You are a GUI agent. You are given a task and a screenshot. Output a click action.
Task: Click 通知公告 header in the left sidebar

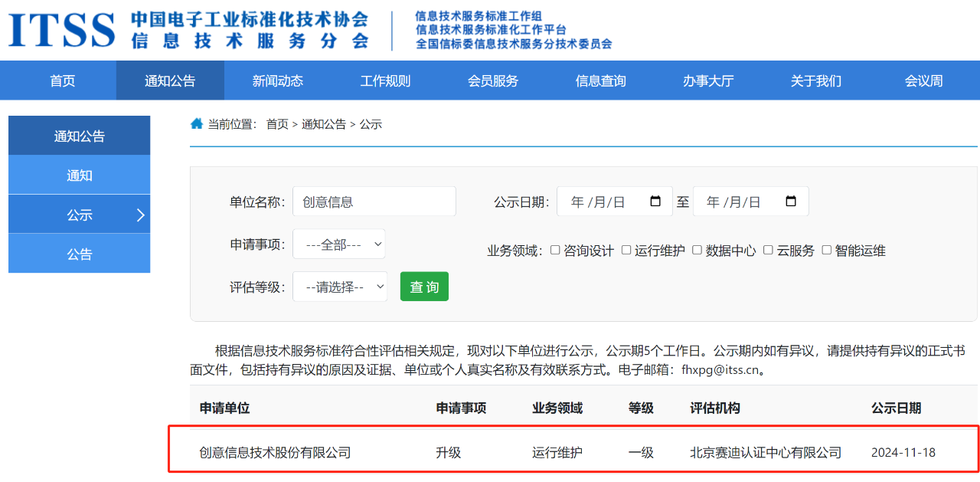(80, 136)
